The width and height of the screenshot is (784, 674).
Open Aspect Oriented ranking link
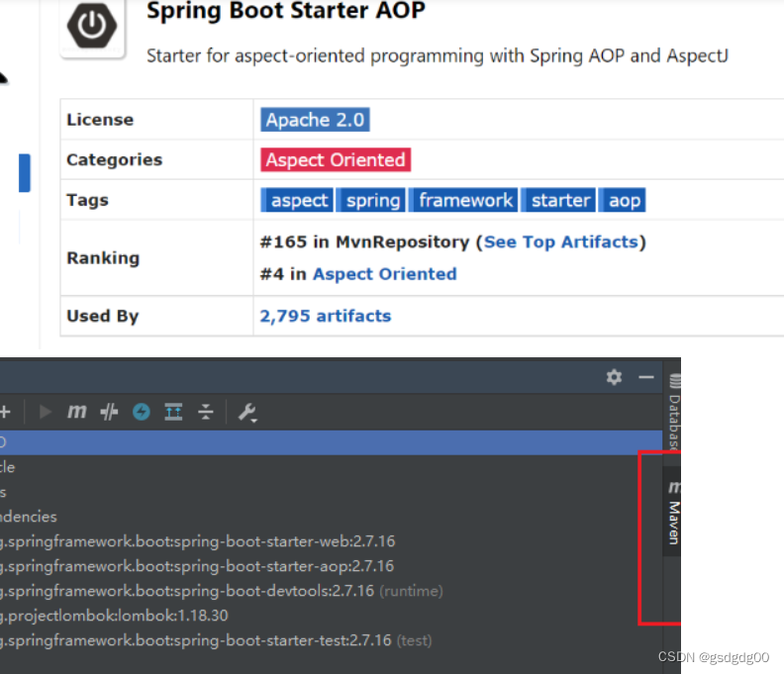tap(384, 274)
